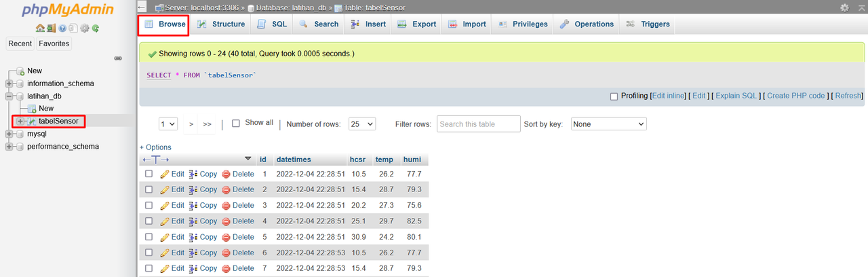Click the red Delete icon for row id 6

(226, 253)
